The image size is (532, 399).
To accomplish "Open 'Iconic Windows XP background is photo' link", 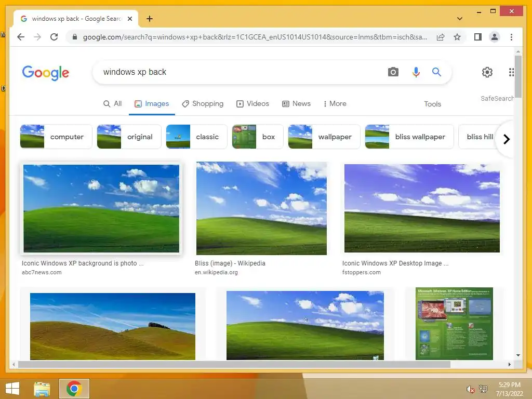I will (83, 263).
